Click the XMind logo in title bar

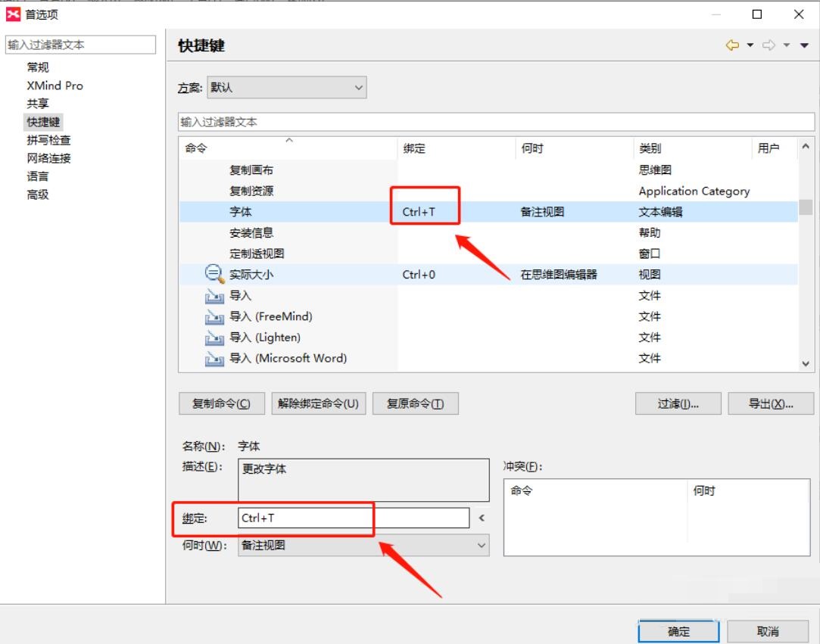13,14
